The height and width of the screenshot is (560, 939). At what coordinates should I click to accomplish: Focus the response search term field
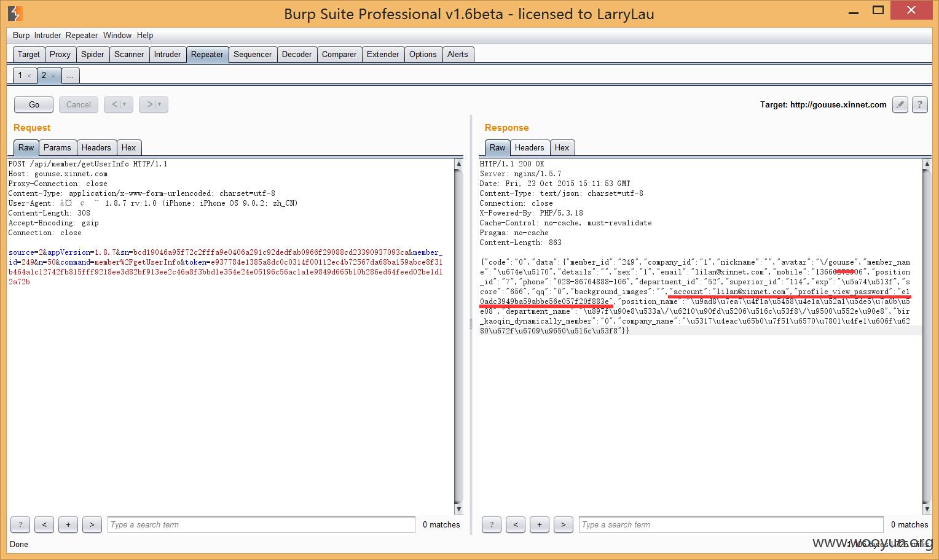coord(731,524)
